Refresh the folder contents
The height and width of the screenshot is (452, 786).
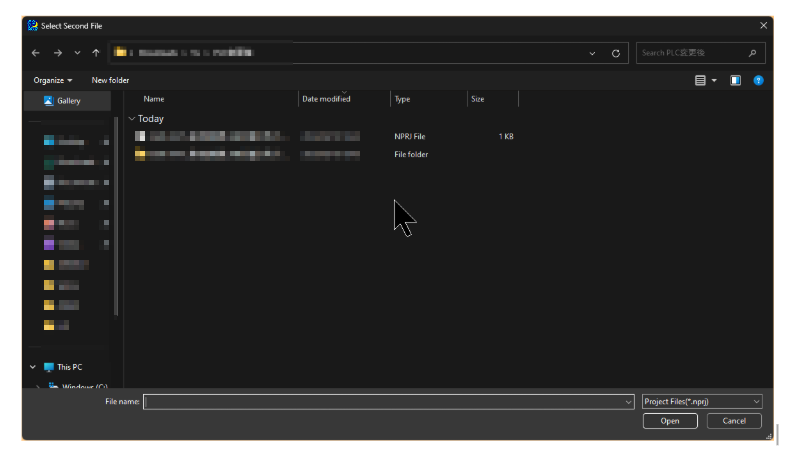click(616, 53)
